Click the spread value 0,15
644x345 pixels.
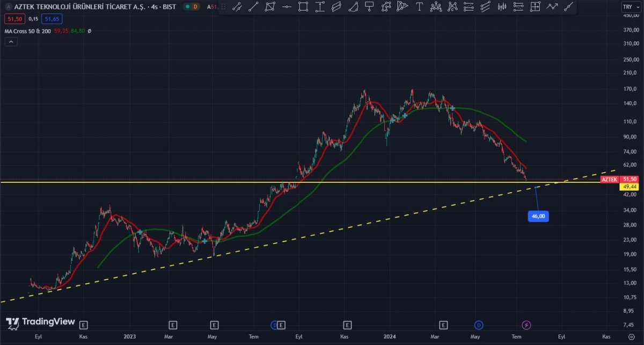[x=33, y=19]
